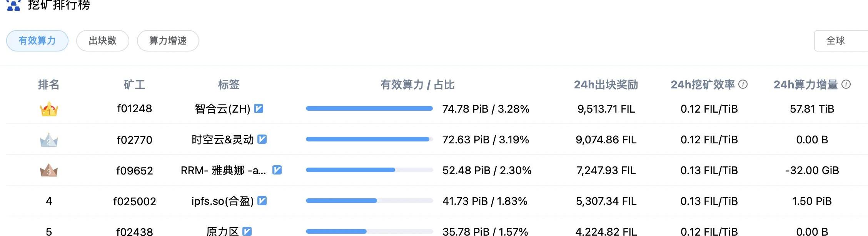Click the 原力区 miner label
The height and width of the screenshot is (236, 868).
pos(222,231)
